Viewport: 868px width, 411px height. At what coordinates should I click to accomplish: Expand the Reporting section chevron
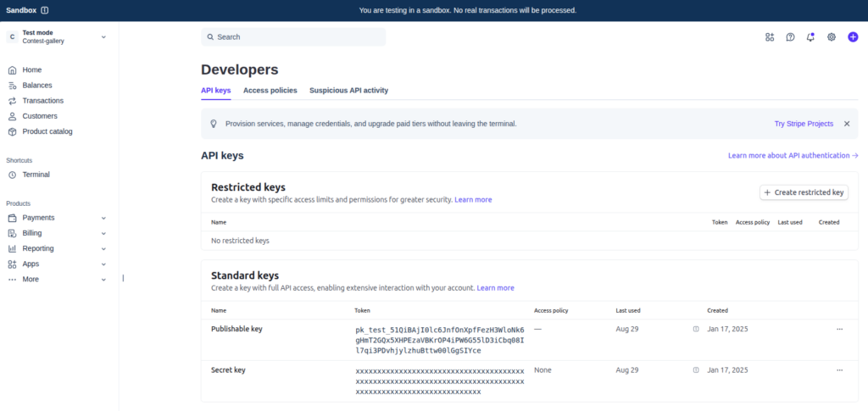tap(103, 249)
